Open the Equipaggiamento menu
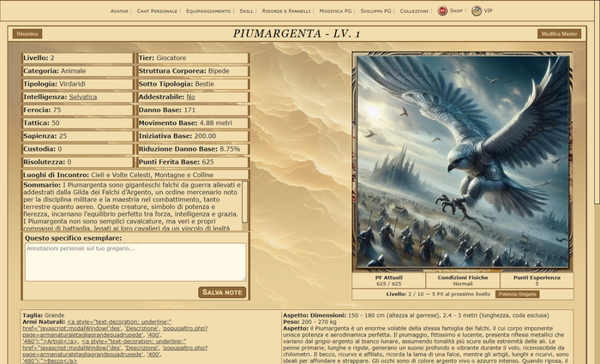 coord(208,11)
